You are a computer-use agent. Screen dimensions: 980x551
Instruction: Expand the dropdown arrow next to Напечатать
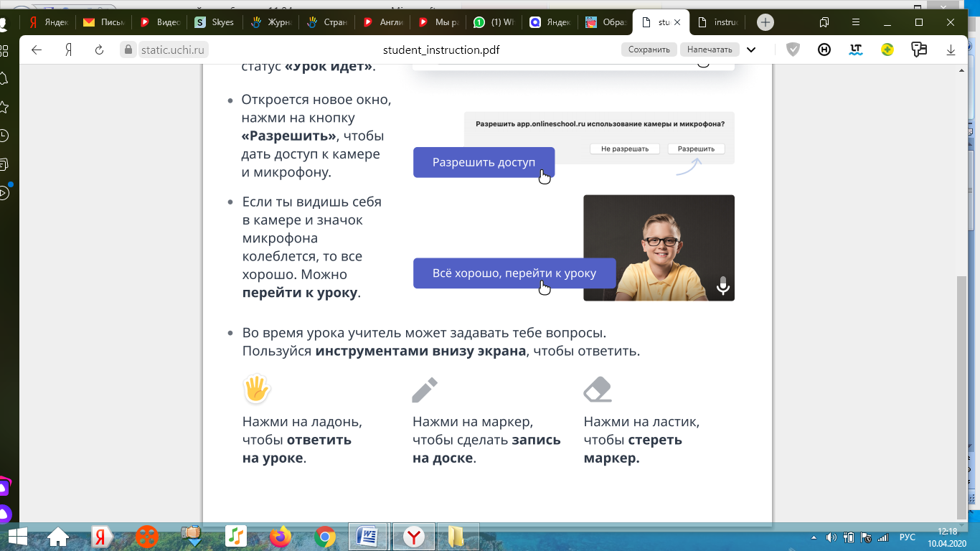[x=751, y=50]
